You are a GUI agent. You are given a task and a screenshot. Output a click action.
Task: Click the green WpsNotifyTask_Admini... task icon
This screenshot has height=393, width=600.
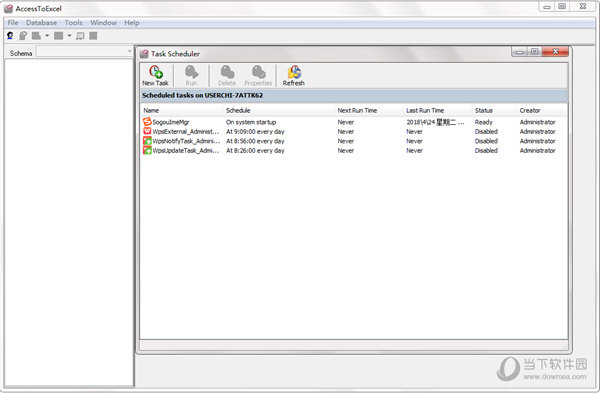(x=147, y=141)
